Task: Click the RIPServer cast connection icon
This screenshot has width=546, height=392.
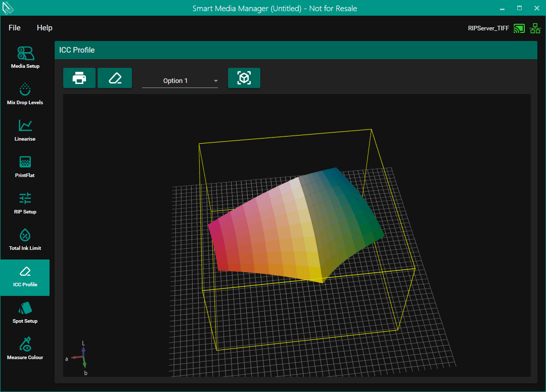Action: click(519, 28)
